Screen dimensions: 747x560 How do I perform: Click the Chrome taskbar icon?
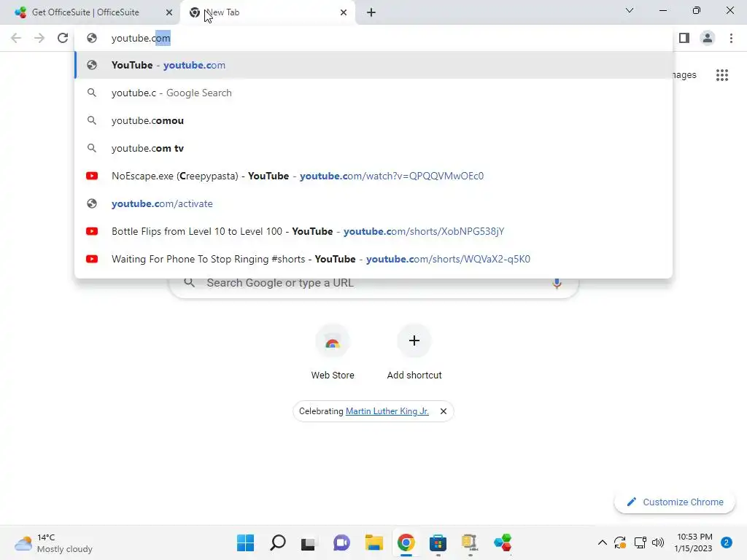point(406,542)
